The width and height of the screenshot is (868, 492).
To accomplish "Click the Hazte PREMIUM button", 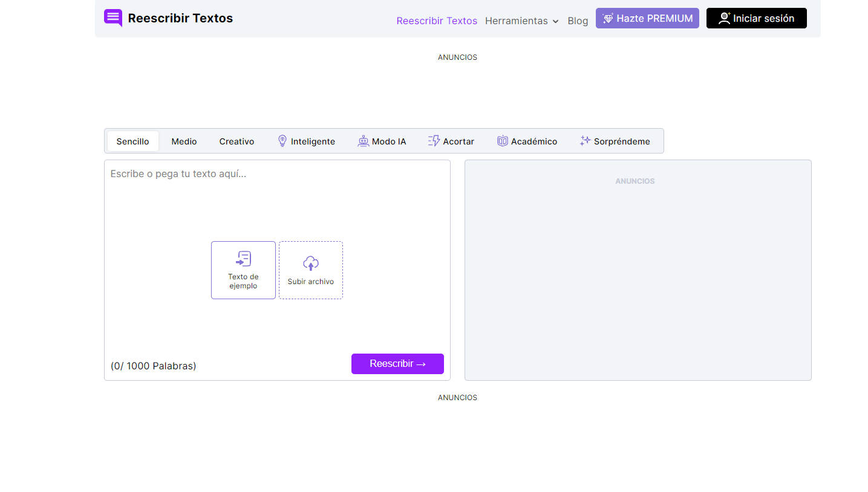I will tap(647, 18).
